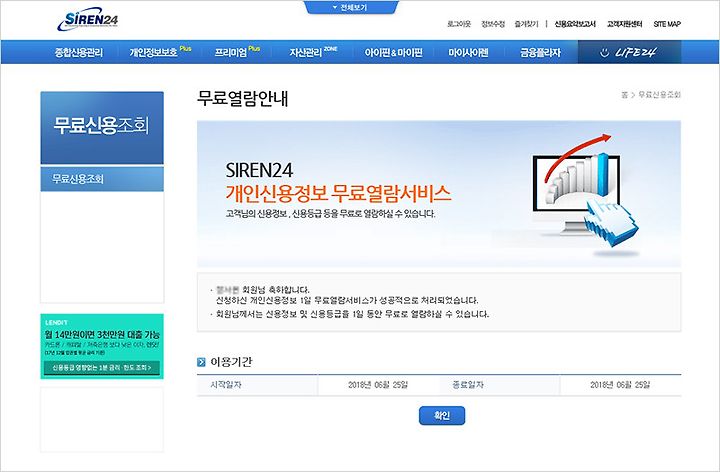Click the 시작일자 label cell
Image resolution: width=720 pixels, height=472 pixels.
[257, 385]
